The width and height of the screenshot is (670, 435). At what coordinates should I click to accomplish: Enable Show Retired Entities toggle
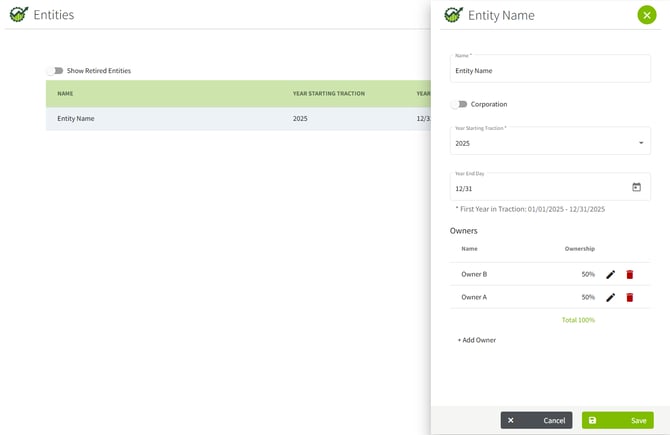55,71
